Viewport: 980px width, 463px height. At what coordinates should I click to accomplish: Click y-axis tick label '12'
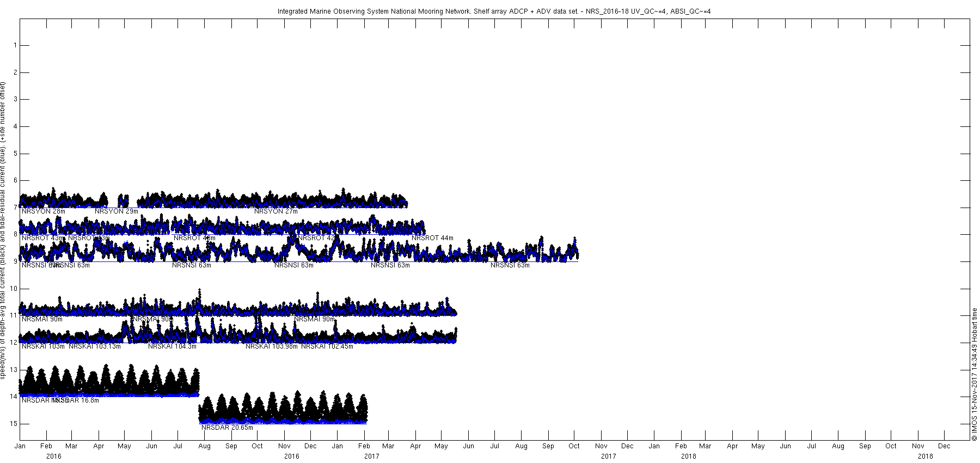[x=14, y=343]
